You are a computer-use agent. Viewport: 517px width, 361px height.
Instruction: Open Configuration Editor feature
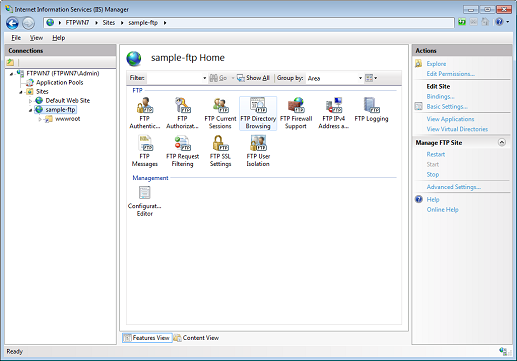[x=145, y=201]
